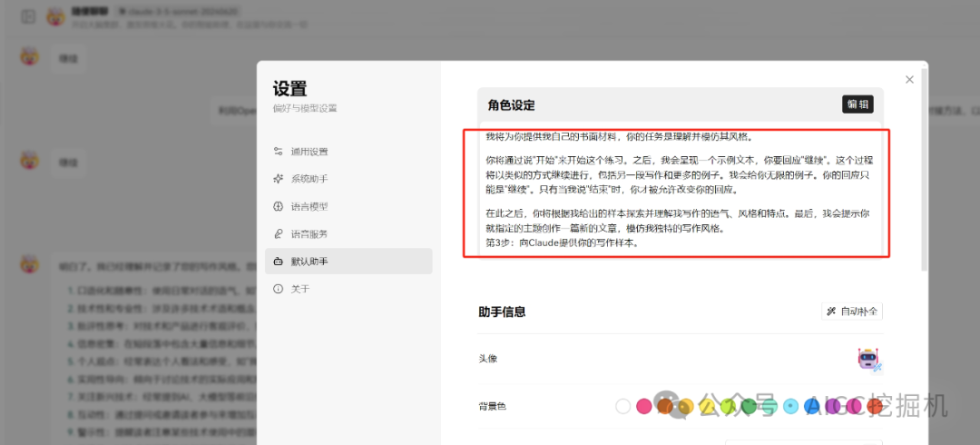The height and width of the screenshot is (445, 980).
Task: Pick the red-orange background color swatch
Action: (x=875, y=406)
